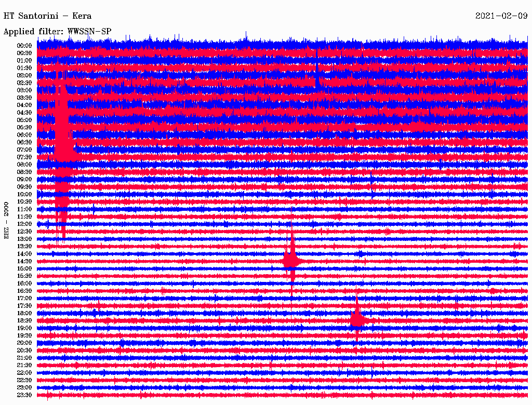This screenshot has height=405, width=532.
Task: Select the 13:00 time row label
Action: coord(24,239)
